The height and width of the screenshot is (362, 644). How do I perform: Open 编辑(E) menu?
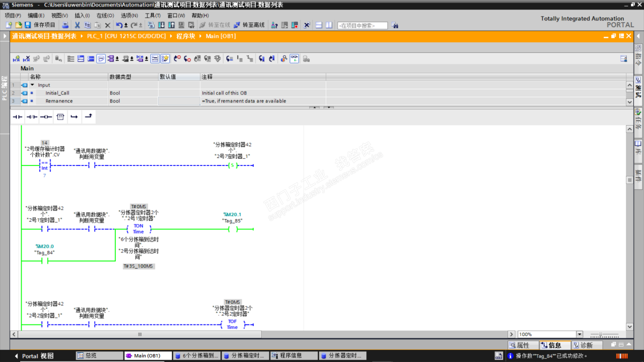click(36, 16)
